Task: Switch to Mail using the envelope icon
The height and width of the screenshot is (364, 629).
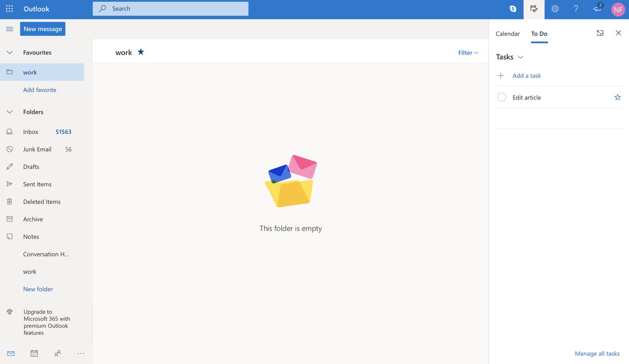Action: [x=10, y=353]
